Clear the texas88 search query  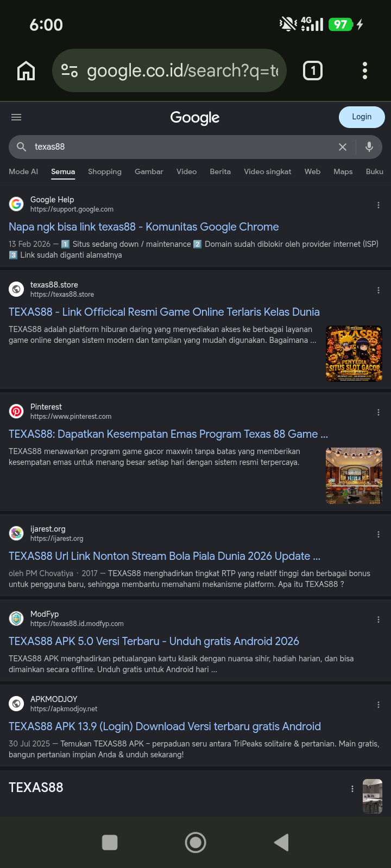343,147
